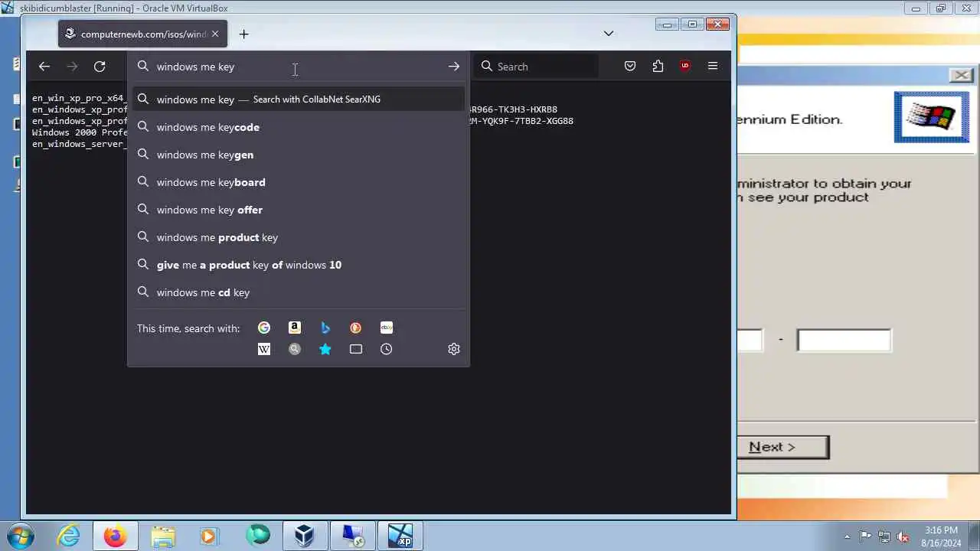Close the Windows Me setup dialog
The width and height of the screenshot is (980, 551).
coord(961,75)
